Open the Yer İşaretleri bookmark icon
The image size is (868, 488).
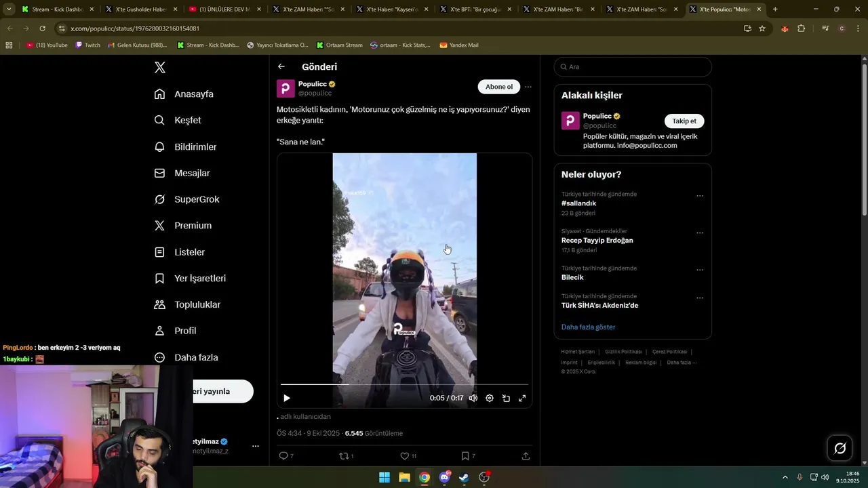pos(159,279)
